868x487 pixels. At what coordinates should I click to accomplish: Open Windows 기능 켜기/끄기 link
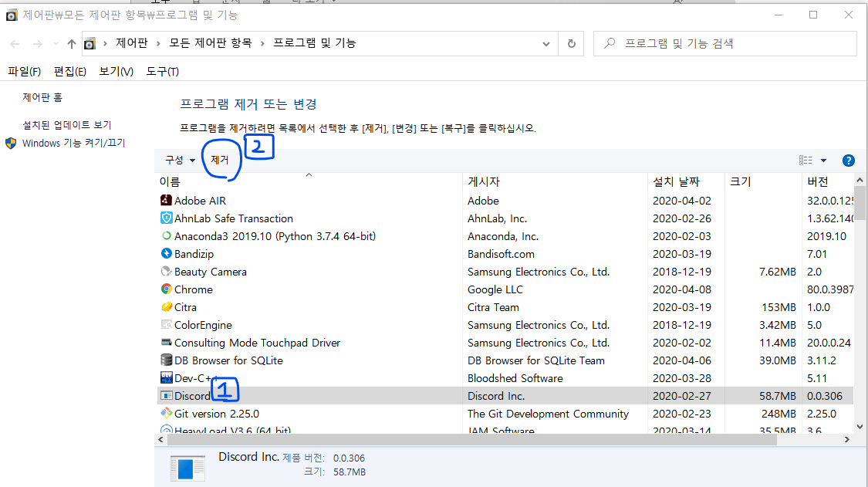(73, 143)
